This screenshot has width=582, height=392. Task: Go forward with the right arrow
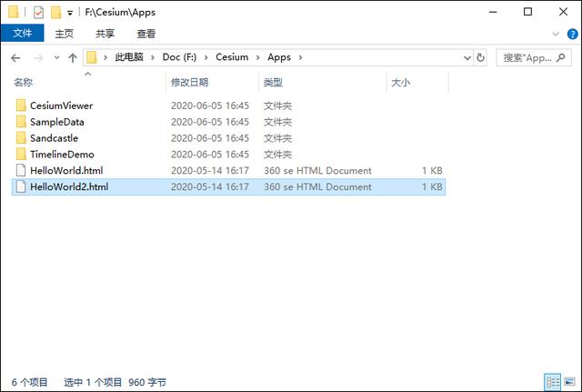click(38, 58)
